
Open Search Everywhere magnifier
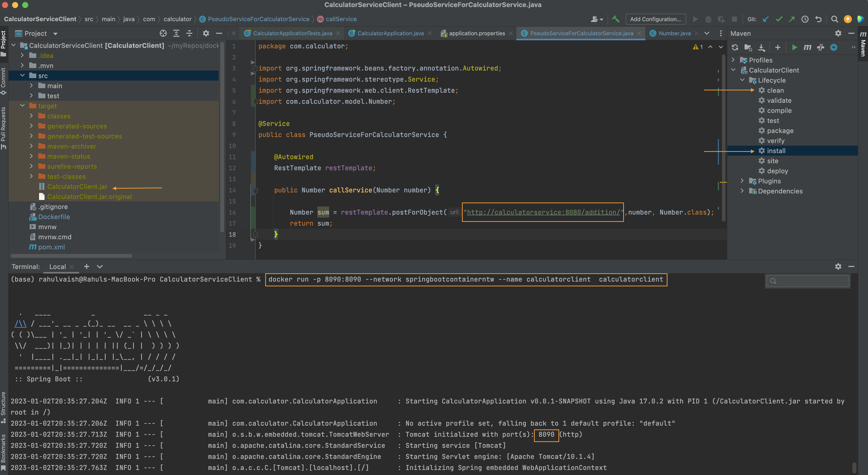[834, 19]
